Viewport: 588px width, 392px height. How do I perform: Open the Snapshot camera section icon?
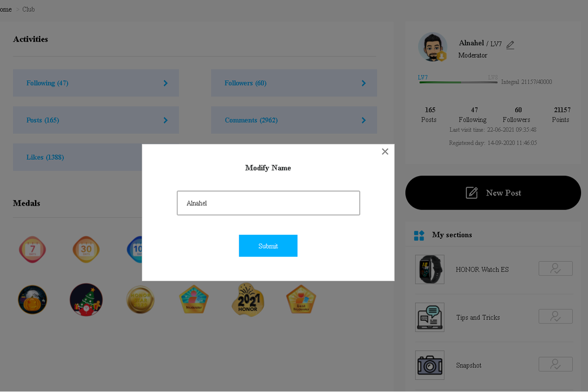click(x=430, y=365)
